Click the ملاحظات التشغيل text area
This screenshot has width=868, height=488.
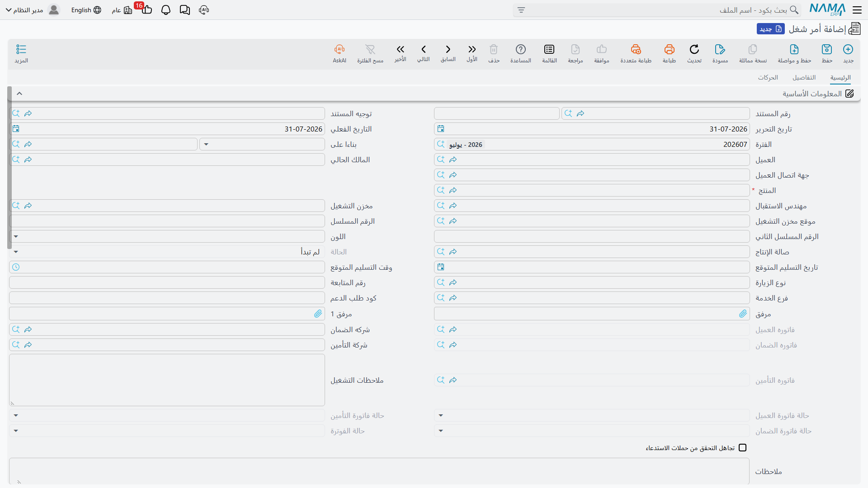tap(167, 380)
